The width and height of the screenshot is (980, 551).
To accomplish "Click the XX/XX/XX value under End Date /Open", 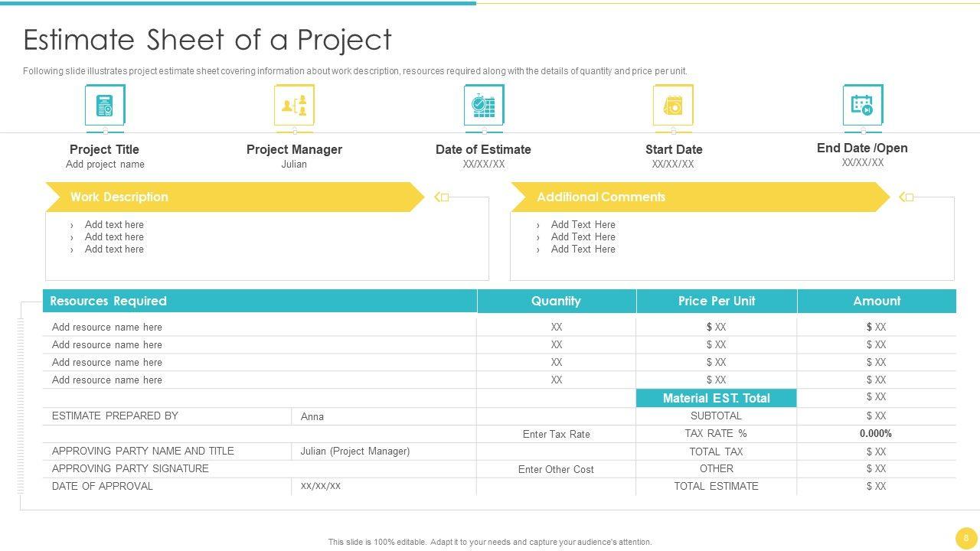I will 863,163.
